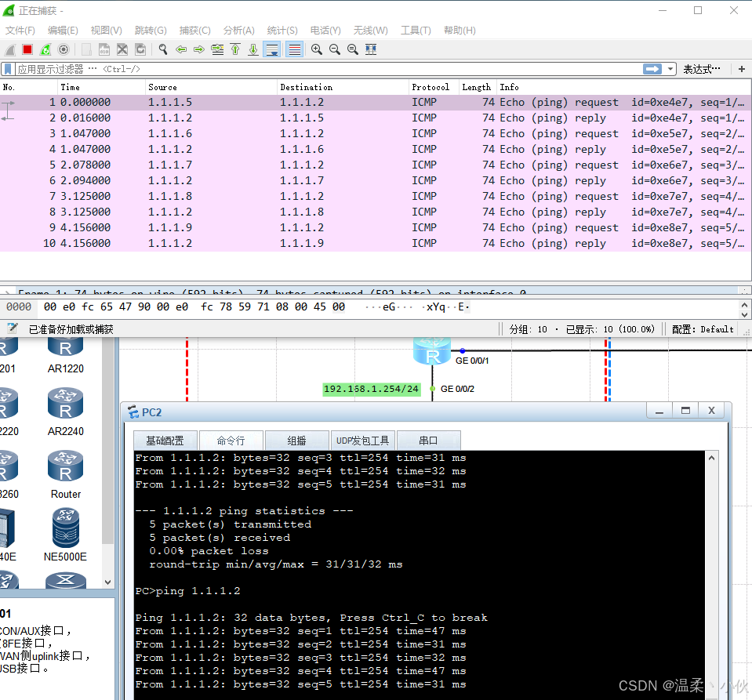This screenshot has width=752, height=700.
Task: Stop the running capture with red square
Action: coord(27,49)
